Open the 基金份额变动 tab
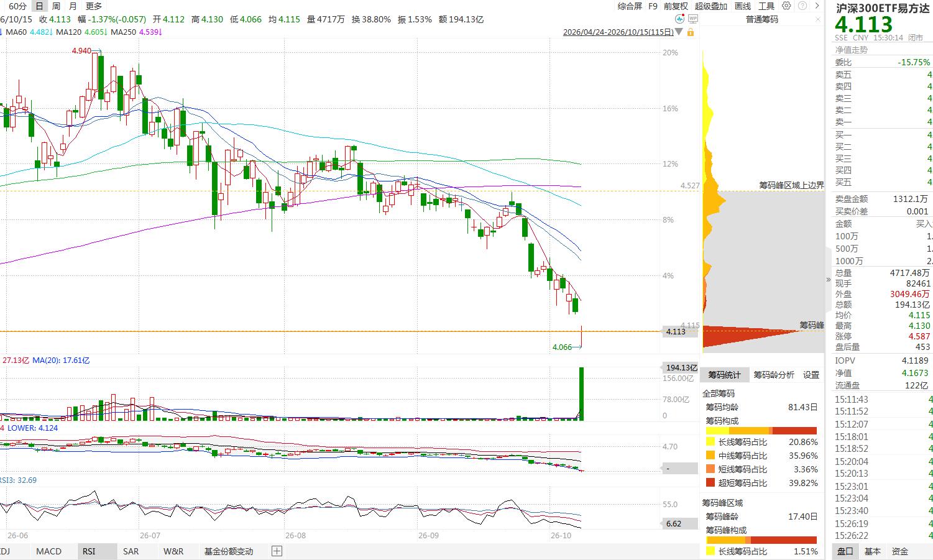Viewport: 933px width, 560px height. [x=229, y=551]
